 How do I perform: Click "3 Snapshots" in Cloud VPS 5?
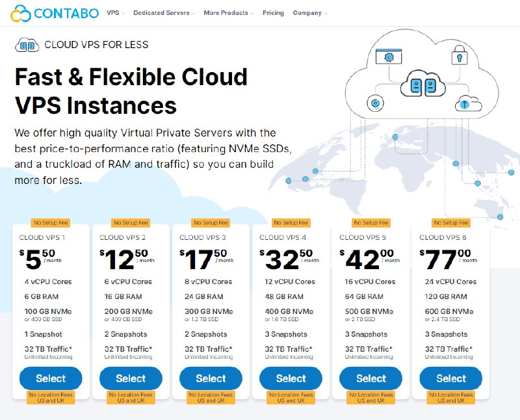coord(366,334)
